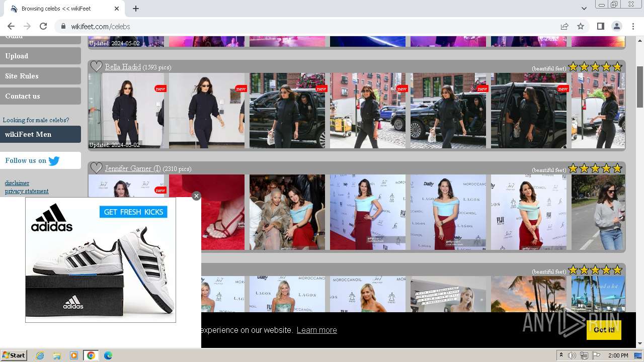Open the Site Rules sidebar menu
644x362 pixels.
tap(40, 76)
